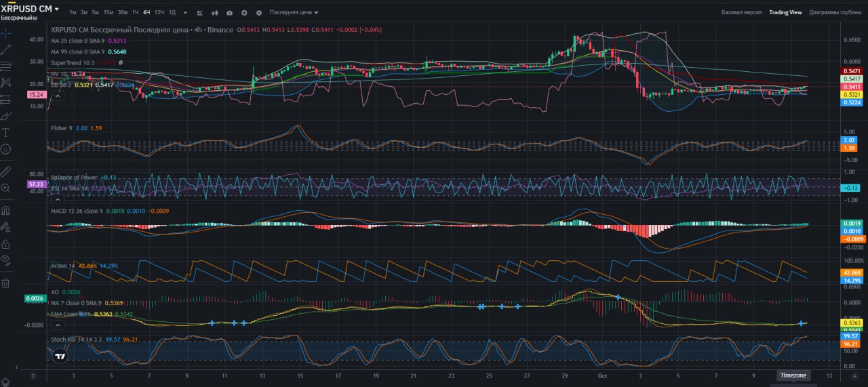868x387 pixels.
Task: Expand more timeframes dropdown arrow after 1Д
Action: [184, 13]
